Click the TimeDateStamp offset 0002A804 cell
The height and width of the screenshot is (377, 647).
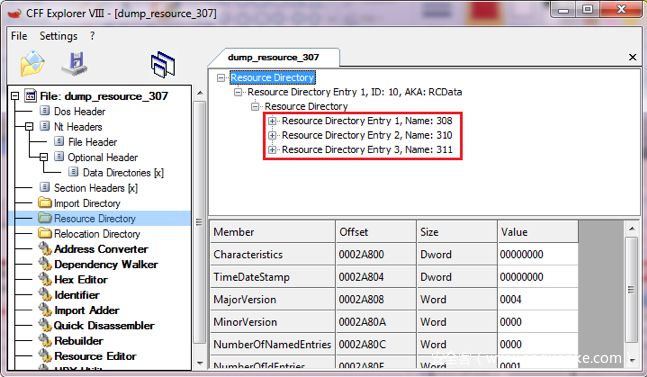[x=376, y=277]
